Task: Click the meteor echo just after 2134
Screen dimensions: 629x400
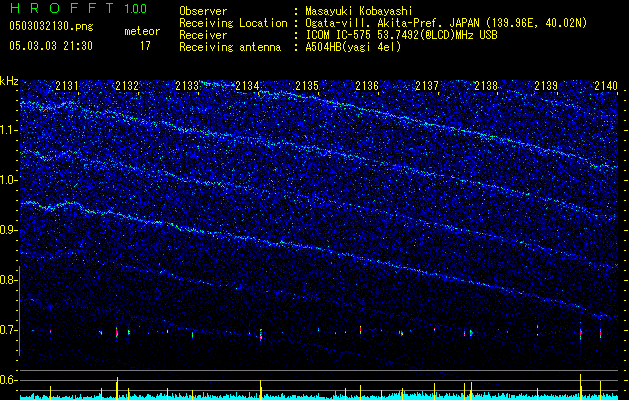Action: (261, 335)
